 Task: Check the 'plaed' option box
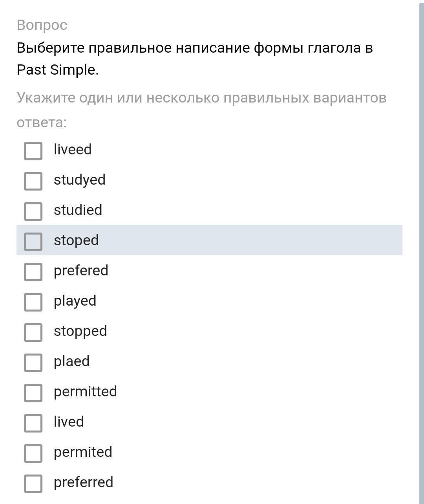[33, 363]
